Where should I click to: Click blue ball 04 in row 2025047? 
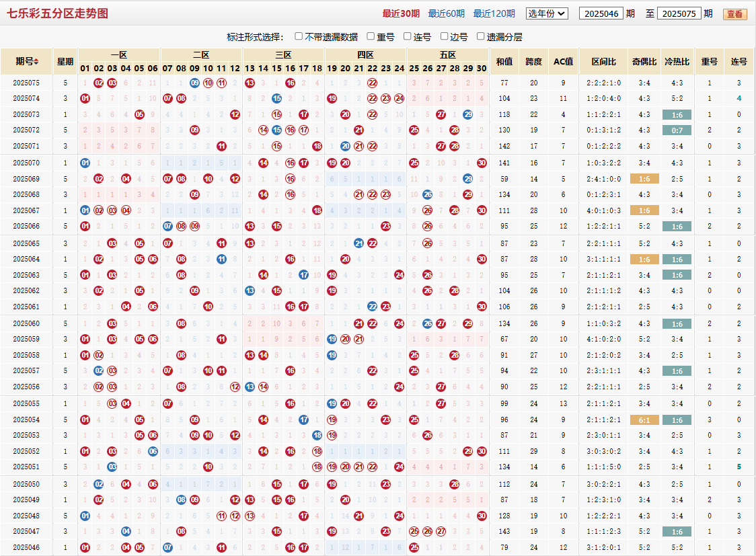point(126,531)
